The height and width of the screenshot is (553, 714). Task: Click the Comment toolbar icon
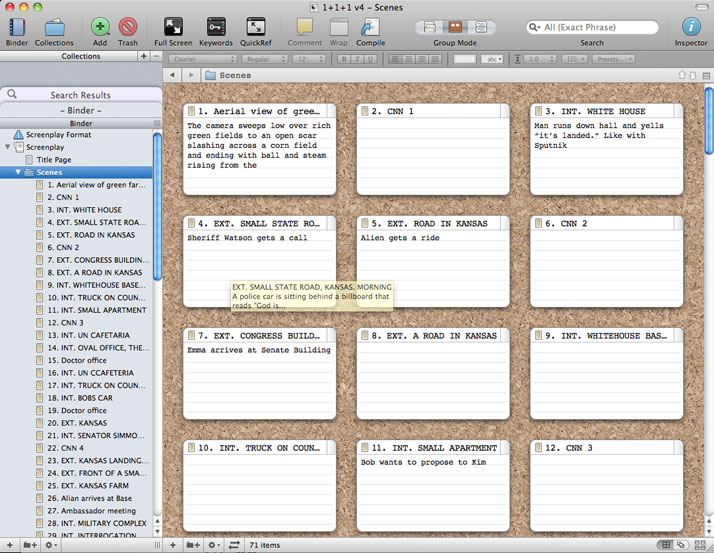coord(305,27)
